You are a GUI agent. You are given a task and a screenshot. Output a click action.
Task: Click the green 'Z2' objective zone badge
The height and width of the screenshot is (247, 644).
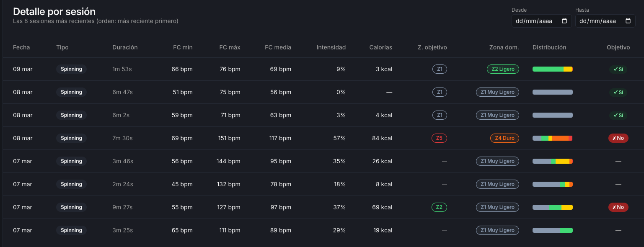point(439,207)
